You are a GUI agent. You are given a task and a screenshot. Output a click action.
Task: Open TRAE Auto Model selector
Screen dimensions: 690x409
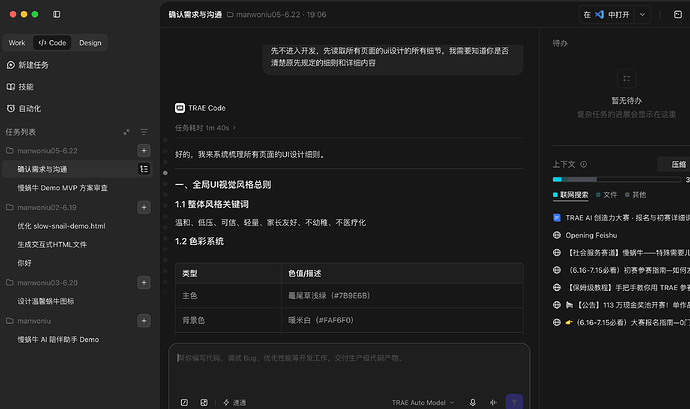coord(423,402)
